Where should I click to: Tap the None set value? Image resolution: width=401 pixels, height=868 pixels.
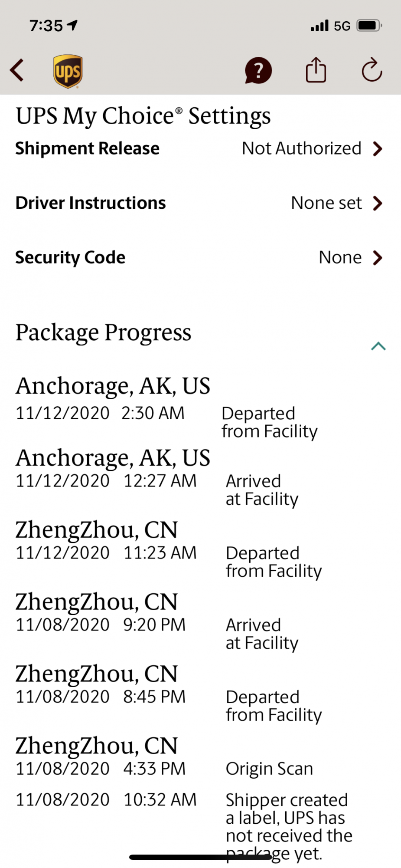(x=326, y=203)
